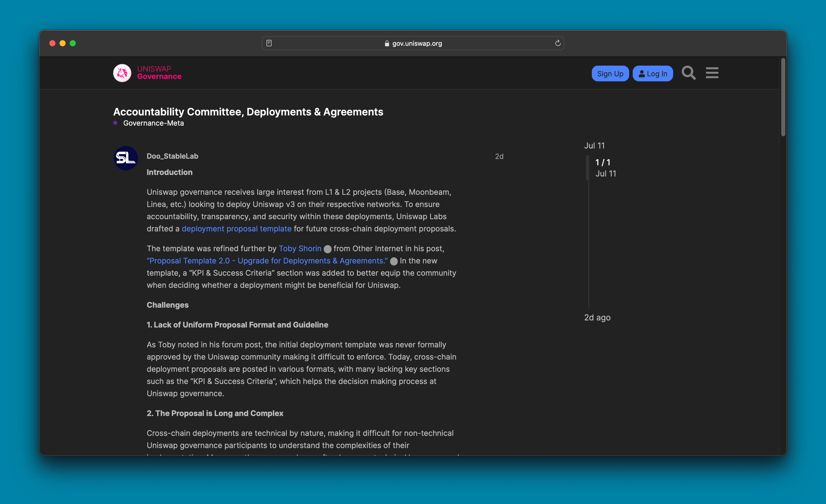
Task: Open the reader view icon in address bar
Action: (x=269, y=43)
